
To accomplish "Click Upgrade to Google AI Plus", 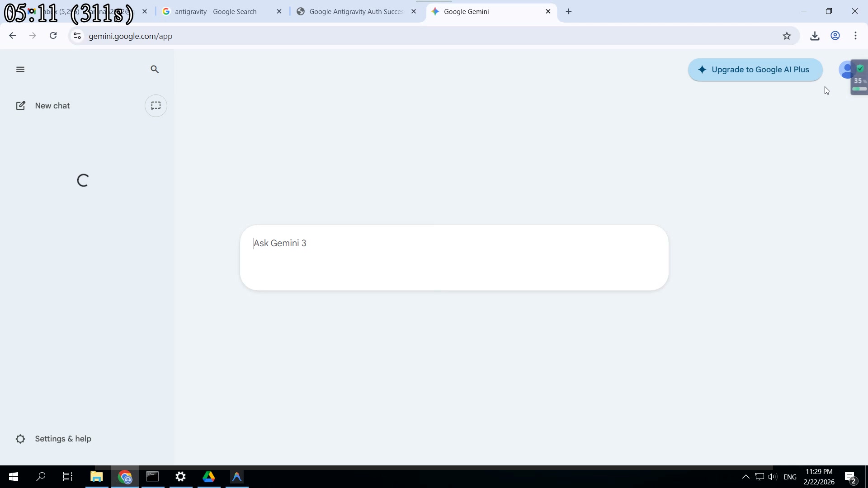I will tap(755, 70).
